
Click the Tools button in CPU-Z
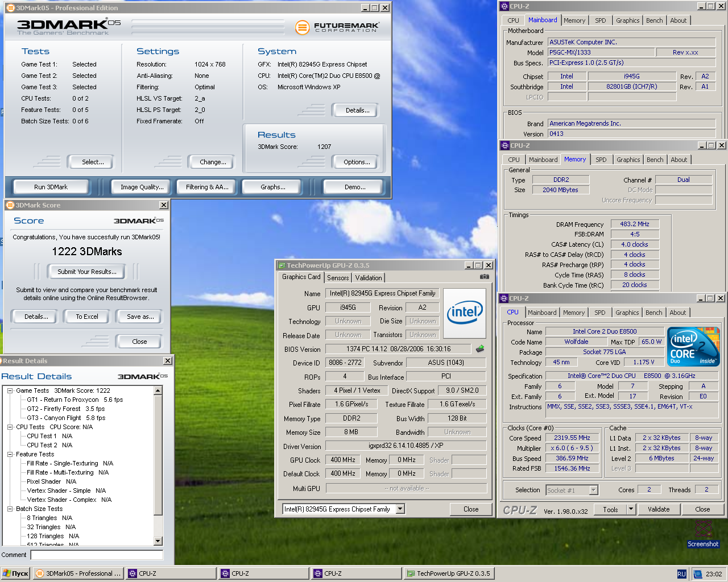point(610,509)
